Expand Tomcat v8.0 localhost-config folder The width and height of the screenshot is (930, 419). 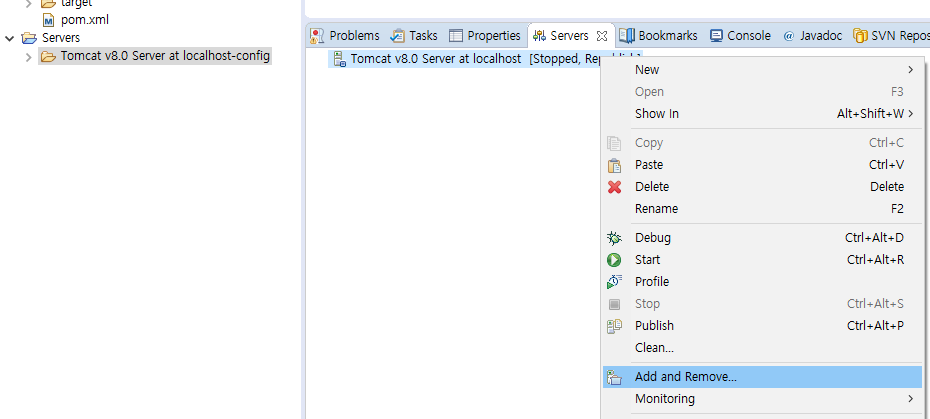[x=28, y=56]
